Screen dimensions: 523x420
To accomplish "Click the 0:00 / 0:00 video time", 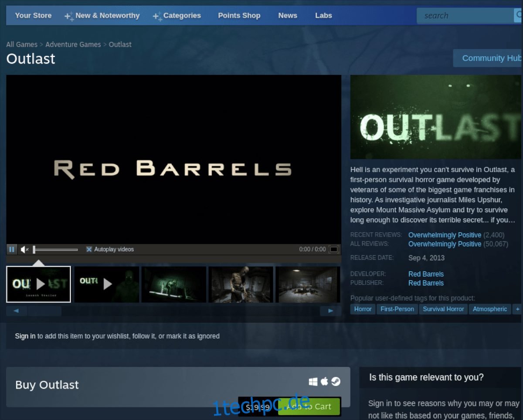I will click(x=312, y=249).
